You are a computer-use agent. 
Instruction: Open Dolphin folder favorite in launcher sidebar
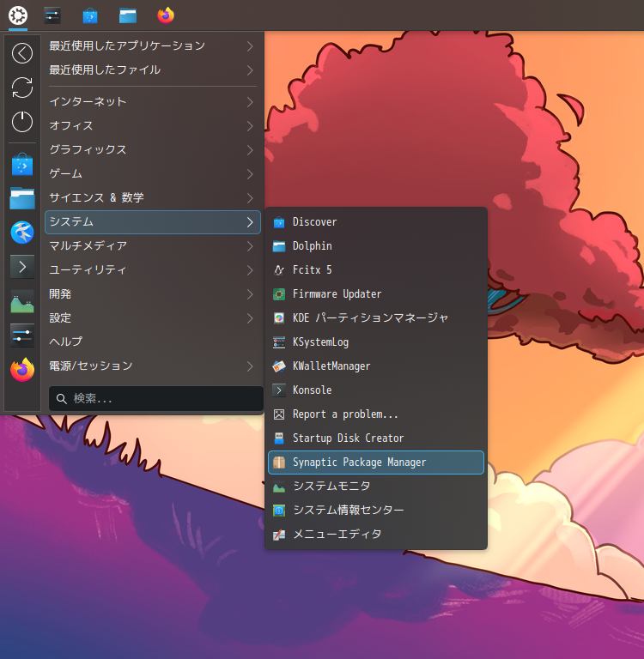pos(22,198)
